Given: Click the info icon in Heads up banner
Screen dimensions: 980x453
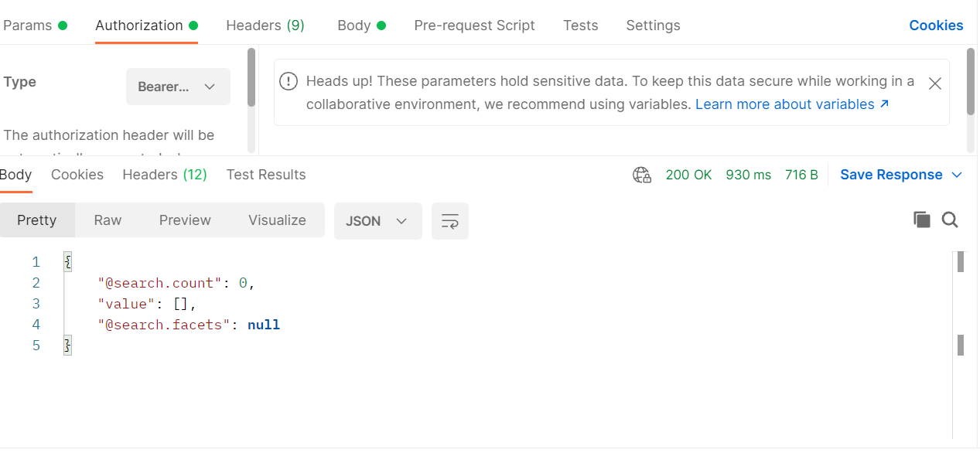Looking at the screenshot, I should coord(289,81).
